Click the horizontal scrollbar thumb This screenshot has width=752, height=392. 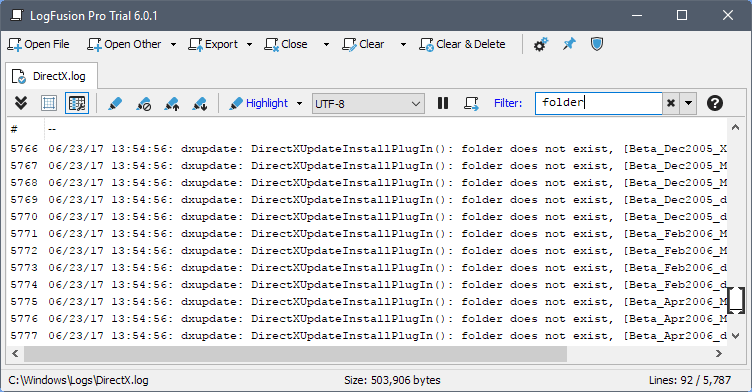pyautogui.click(x=295, y=354)
